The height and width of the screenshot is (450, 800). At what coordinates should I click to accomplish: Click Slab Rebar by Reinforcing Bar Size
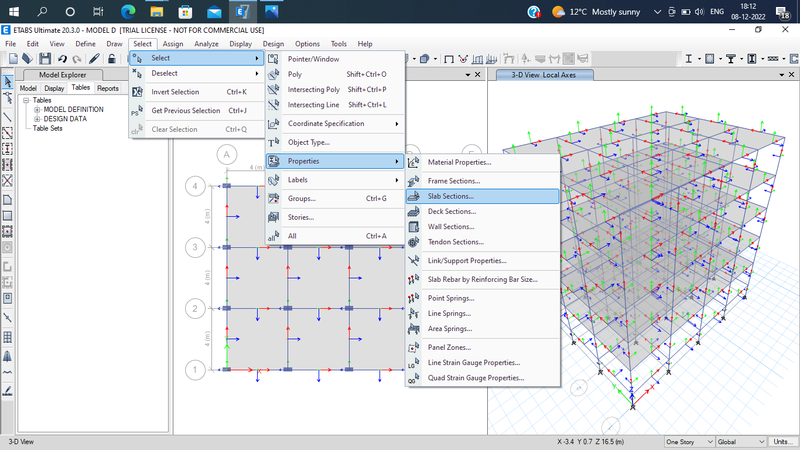(483, 280)
